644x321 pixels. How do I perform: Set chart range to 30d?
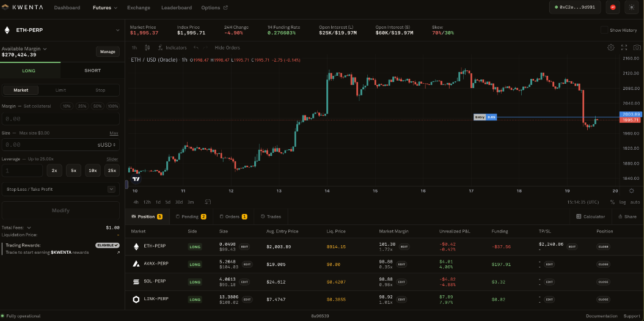point(178,202)
